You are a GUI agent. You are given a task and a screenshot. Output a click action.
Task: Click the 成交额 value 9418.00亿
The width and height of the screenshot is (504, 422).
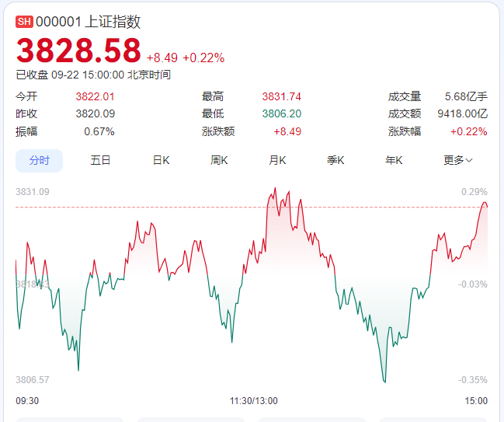(462, 114)
